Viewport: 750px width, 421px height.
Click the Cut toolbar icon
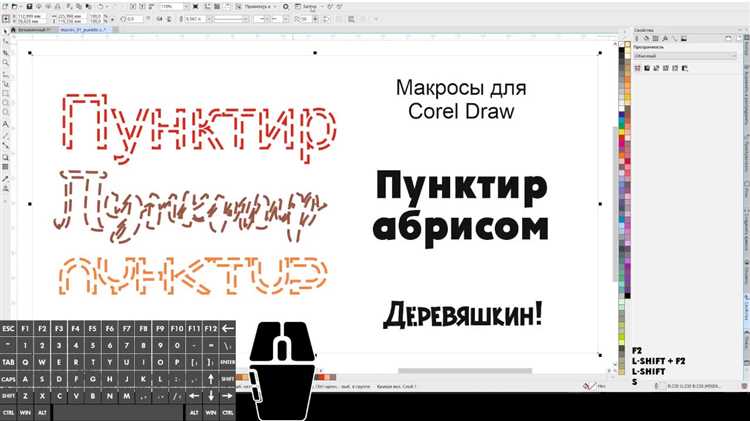pos(69,7)
